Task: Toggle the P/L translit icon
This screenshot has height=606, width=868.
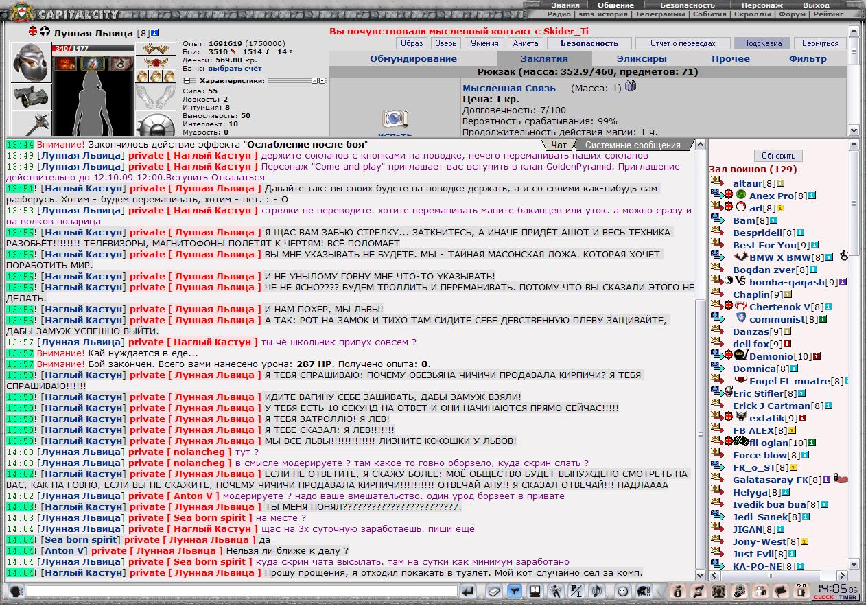Action: click(x=576, y=591)
